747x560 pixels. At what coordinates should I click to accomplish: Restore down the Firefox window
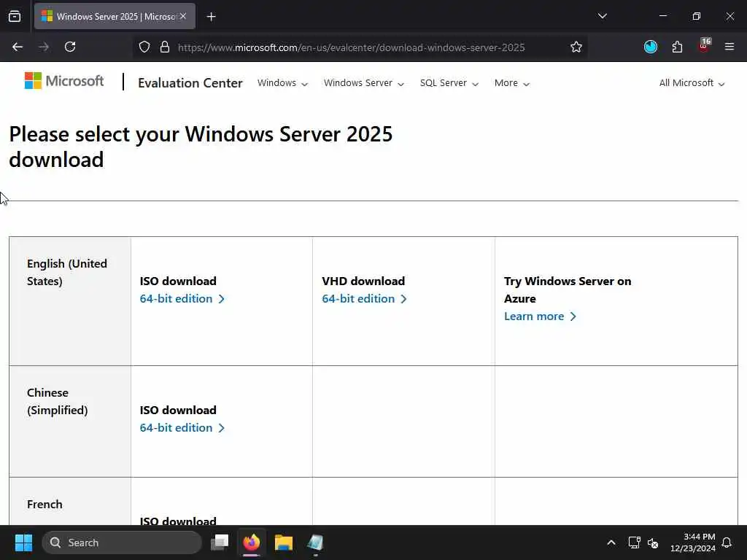tap(697, 16)
